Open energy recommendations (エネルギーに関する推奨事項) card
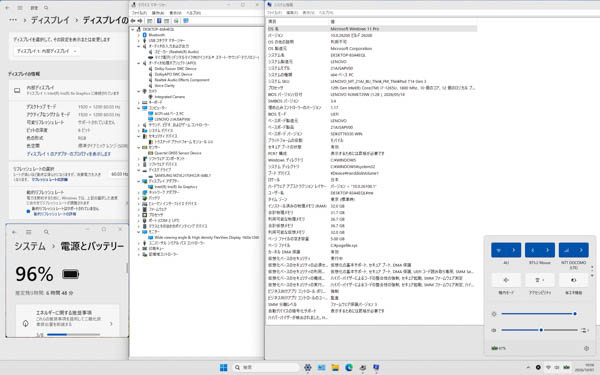The image size is (600, 375). 67,320
